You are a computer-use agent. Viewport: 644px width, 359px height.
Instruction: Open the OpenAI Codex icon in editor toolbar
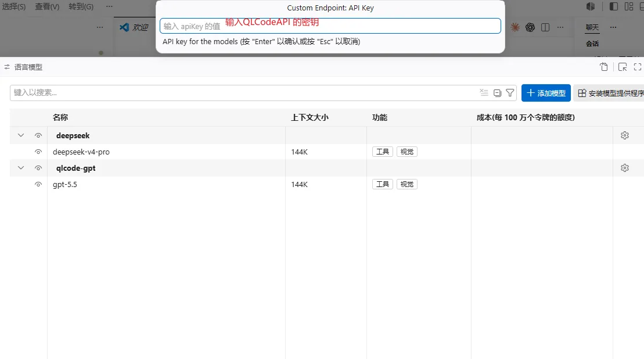530,27
